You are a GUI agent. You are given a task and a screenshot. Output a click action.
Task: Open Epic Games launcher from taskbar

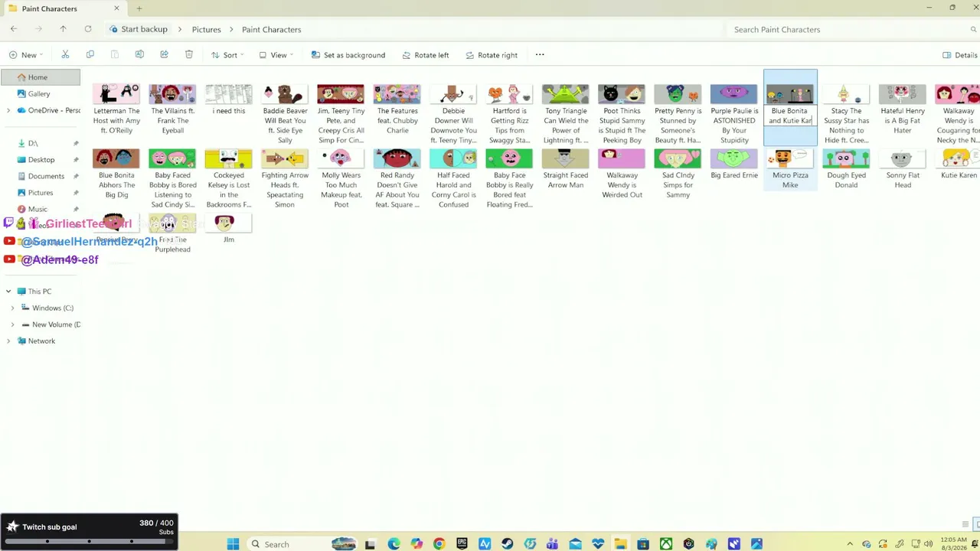click(x=462, y=544)
